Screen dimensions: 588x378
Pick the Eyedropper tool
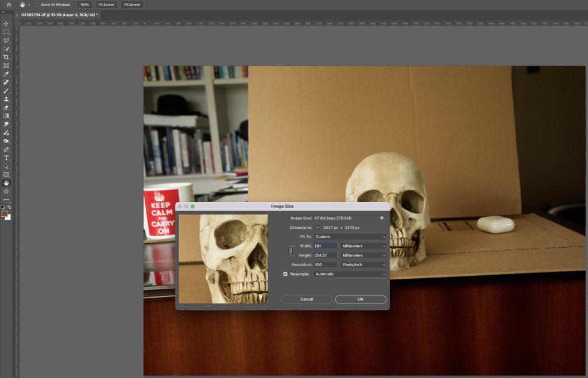[6, 74]
